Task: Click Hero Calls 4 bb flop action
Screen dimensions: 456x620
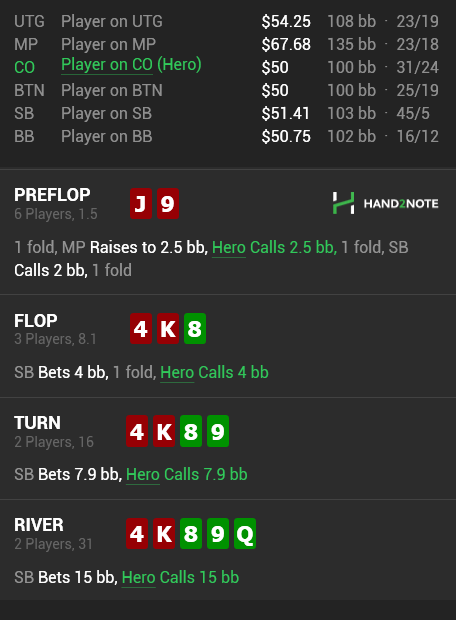Action: (x=214, y=372)
